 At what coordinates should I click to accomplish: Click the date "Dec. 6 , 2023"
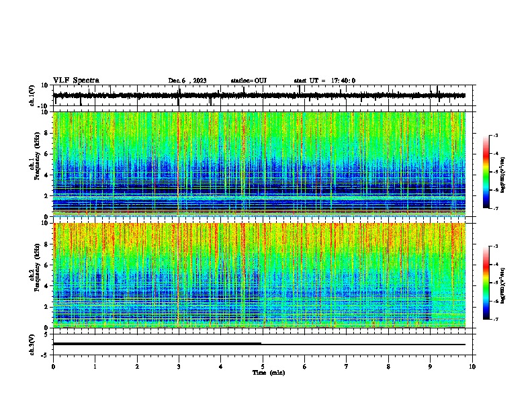pos(187,81)
